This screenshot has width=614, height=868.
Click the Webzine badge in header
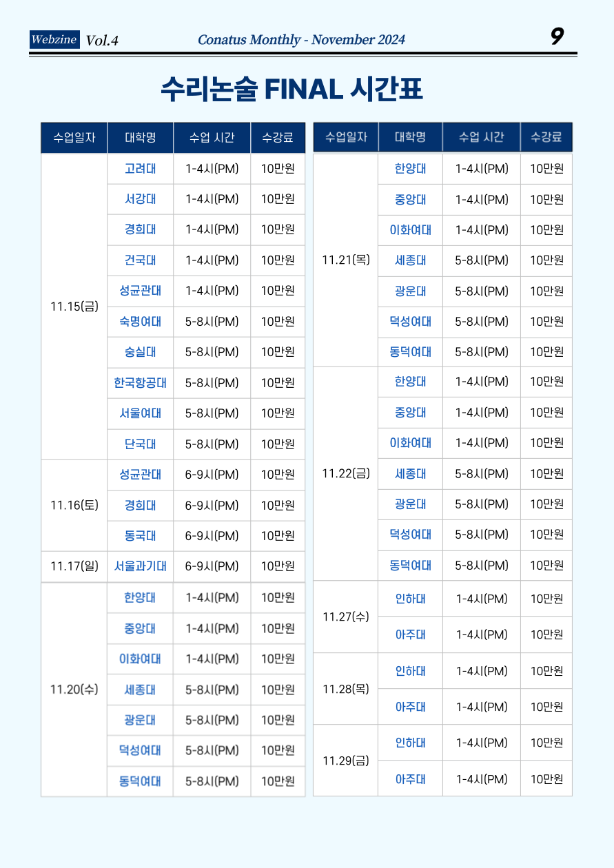point(54,39)
